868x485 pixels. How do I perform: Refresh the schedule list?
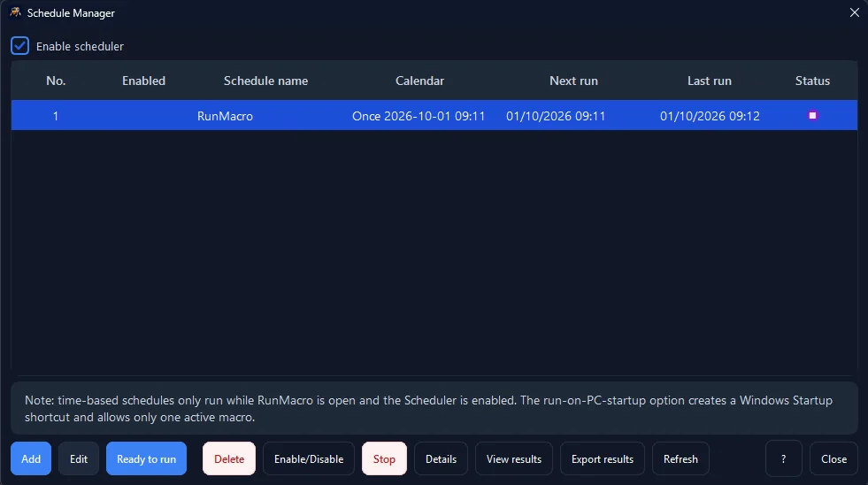(681, 459)
